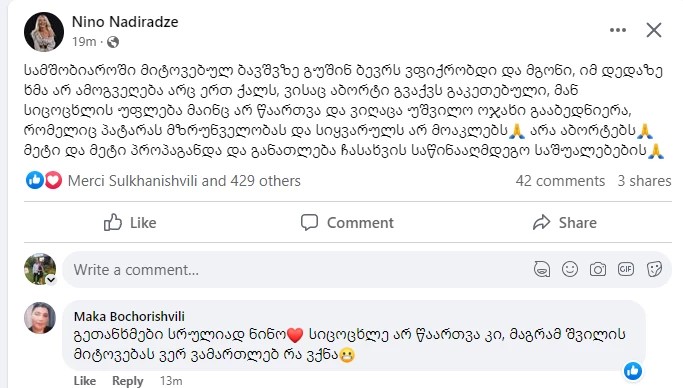683x388 pixels.
Task: Share the post via Share button
Action: [565, 223]
